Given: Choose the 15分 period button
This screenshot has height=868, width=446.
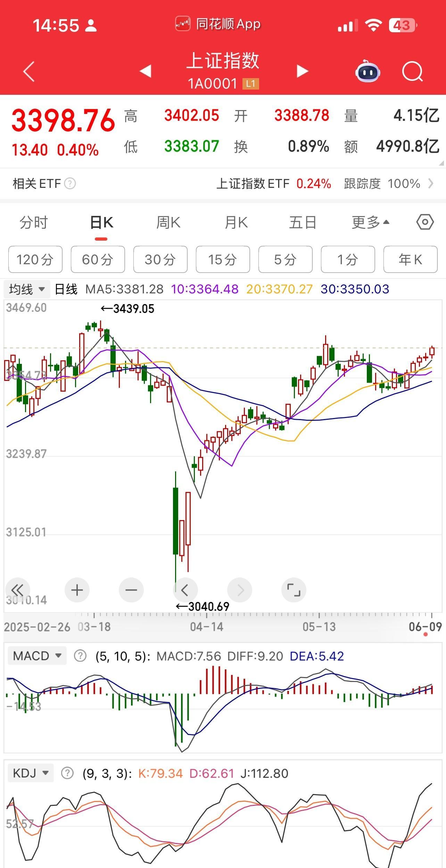Looking at the screenshot, I should (x=223, y=259).
